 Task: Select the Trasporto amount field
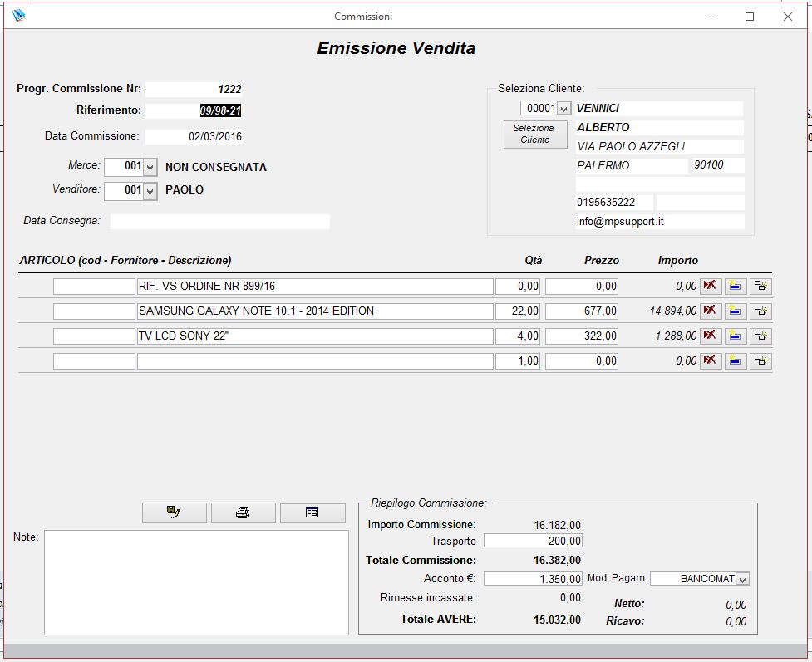[533, 541]
